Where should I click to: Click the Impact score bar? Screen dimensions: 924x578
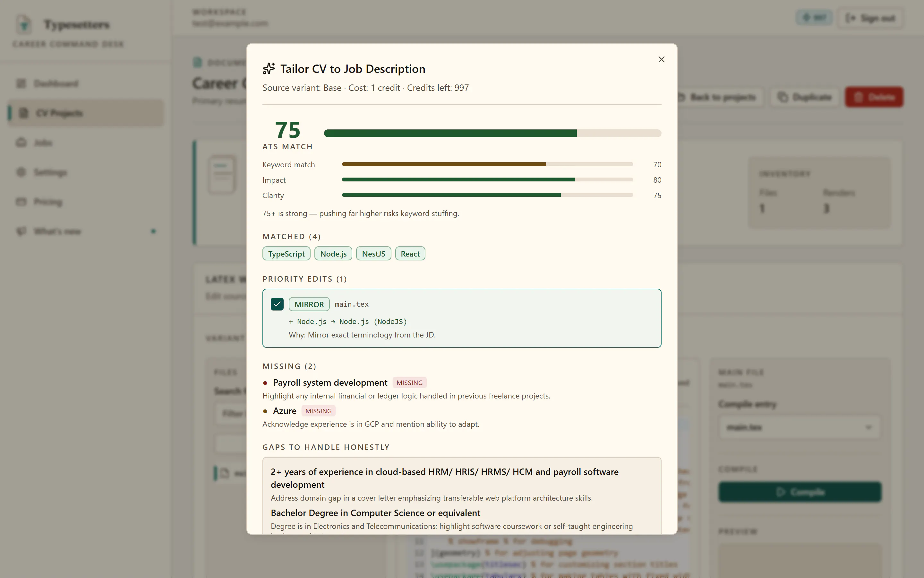point(487,179)
